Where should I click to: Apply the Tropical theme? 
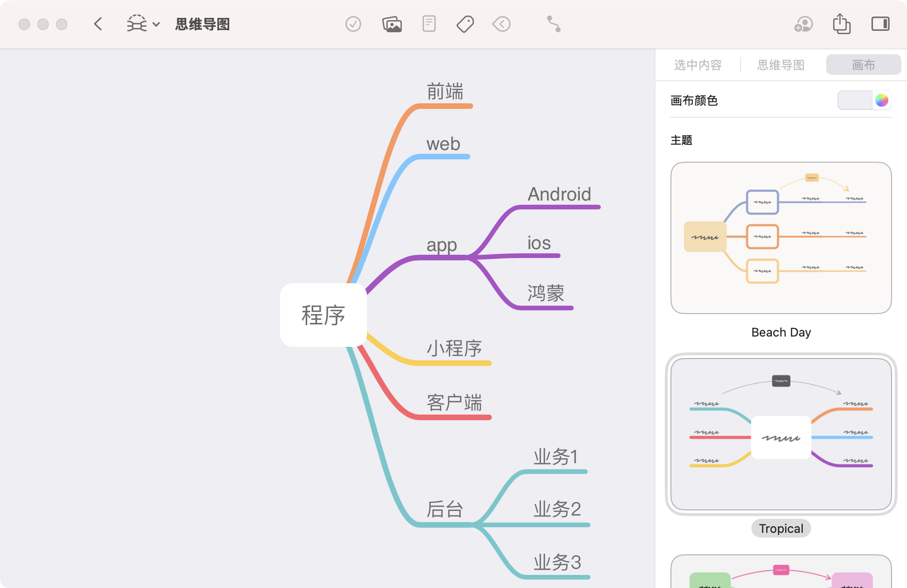click(781, 435)
